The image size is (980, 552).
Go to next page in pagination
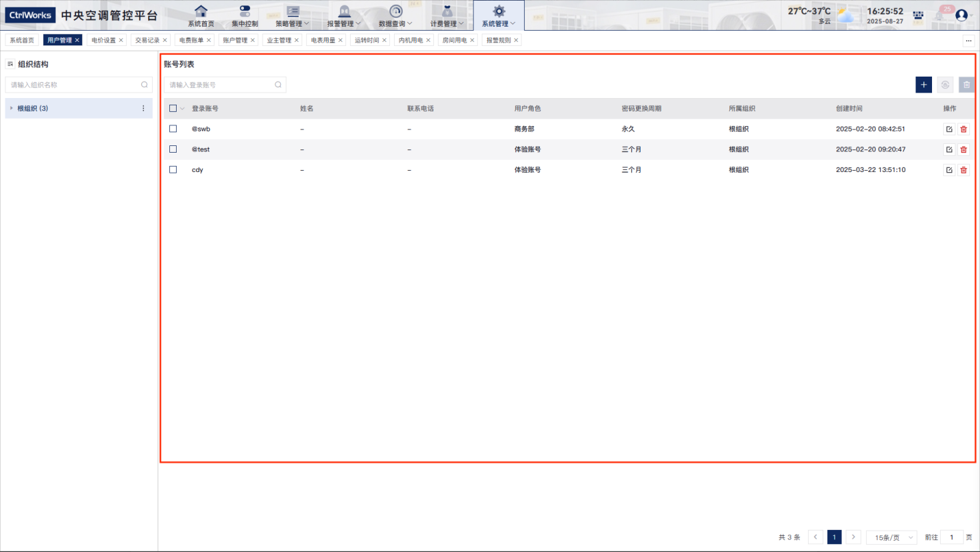853,537
